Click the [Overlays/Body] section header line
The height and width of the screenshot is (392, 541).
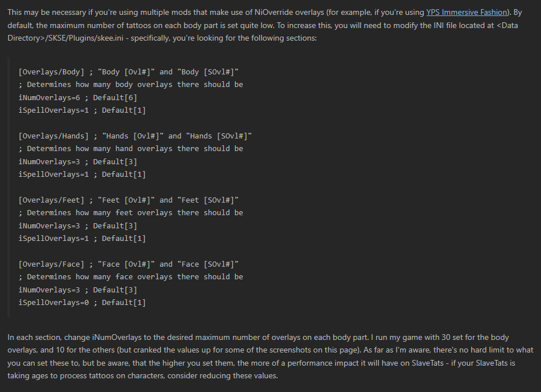point(128,72)
